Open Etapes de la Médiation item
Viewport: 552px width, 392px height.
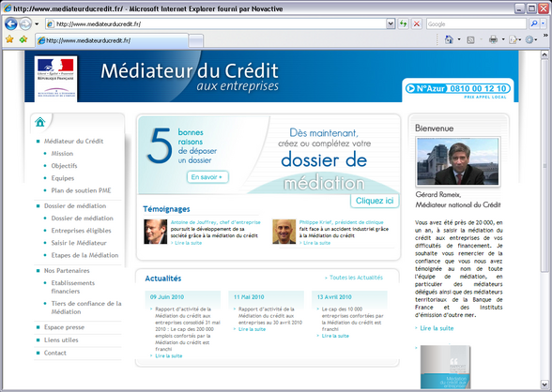(84, 255)
